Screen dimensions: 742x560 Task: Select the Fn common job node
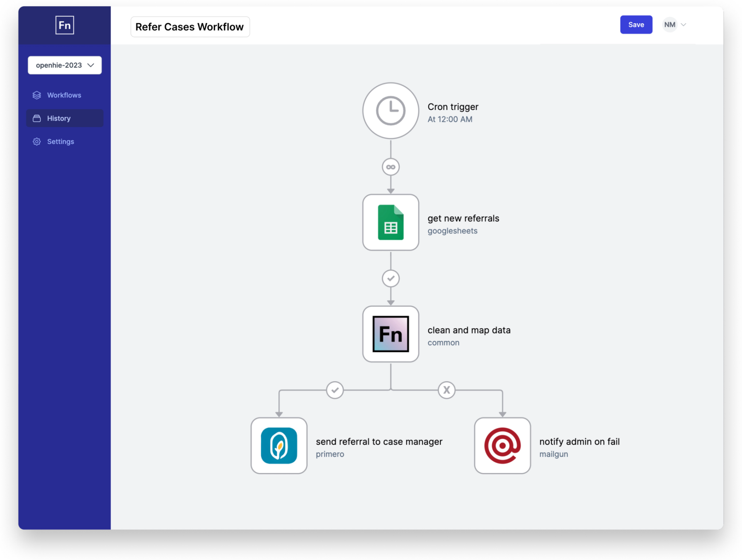point(390,334)
